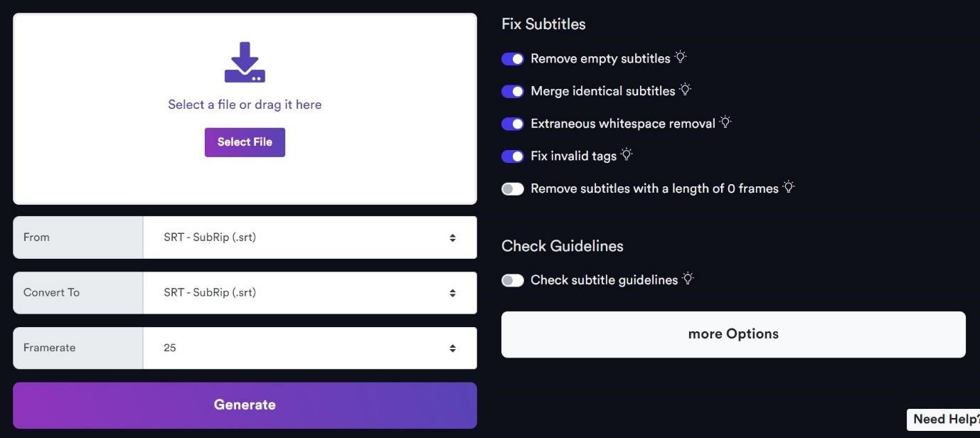Expand more Options
980x438 pixels.
(733, 334)
